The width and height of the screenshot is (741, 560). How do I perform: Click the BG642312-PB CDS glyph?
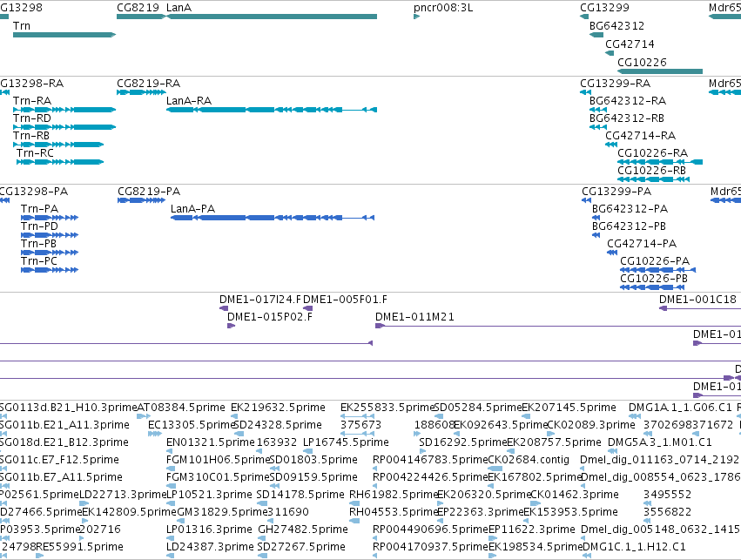pos(596,235)
